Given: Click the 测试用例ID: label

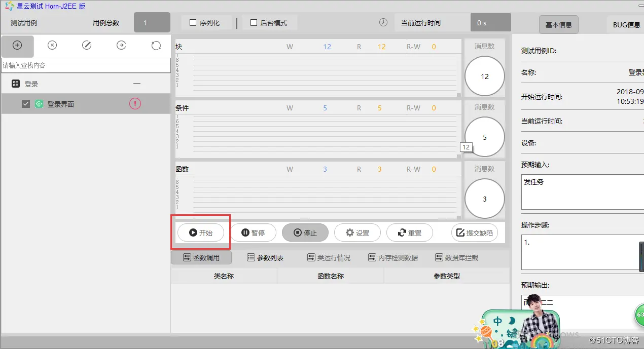Looking at the screenshot, I should click(x=539, y=51).
